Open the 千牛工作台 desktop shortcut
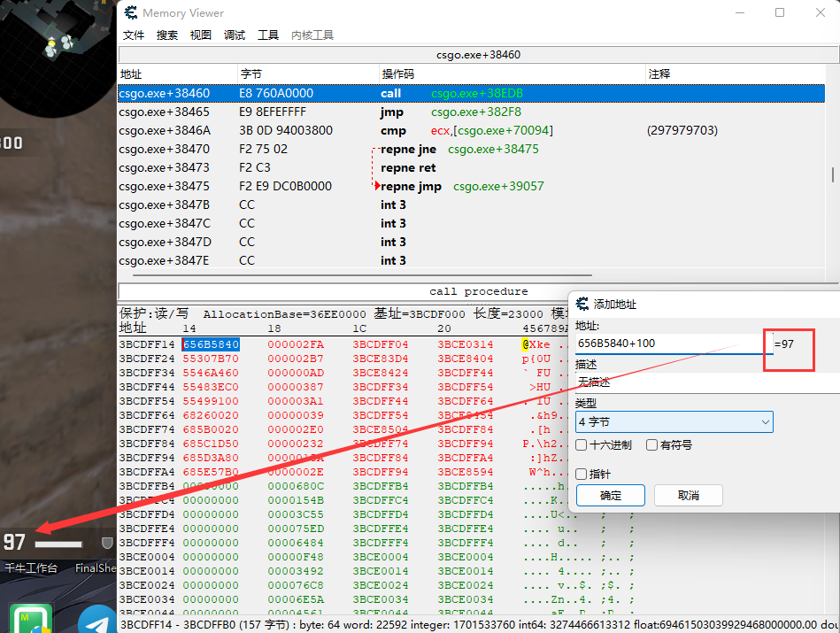Viewport: 840px width, 633px height. point(31,568)
